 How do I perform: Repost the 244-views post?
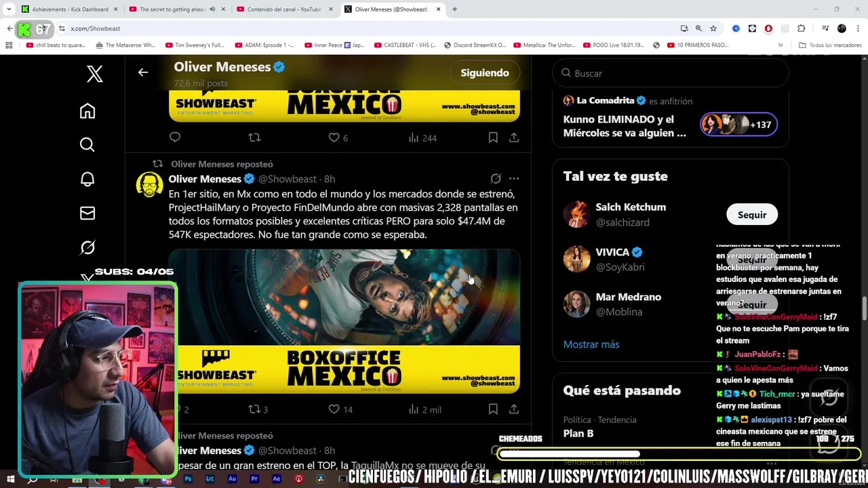254,138
